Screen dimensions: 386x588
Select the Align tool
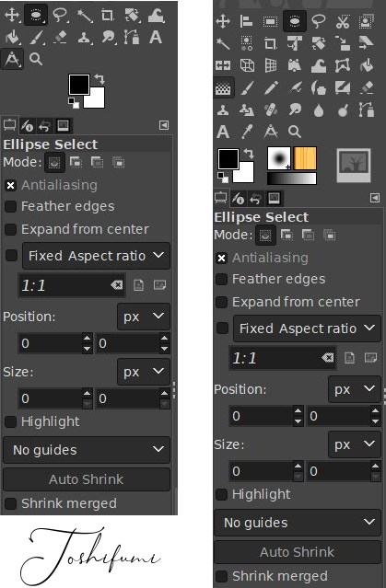point(246,21)
